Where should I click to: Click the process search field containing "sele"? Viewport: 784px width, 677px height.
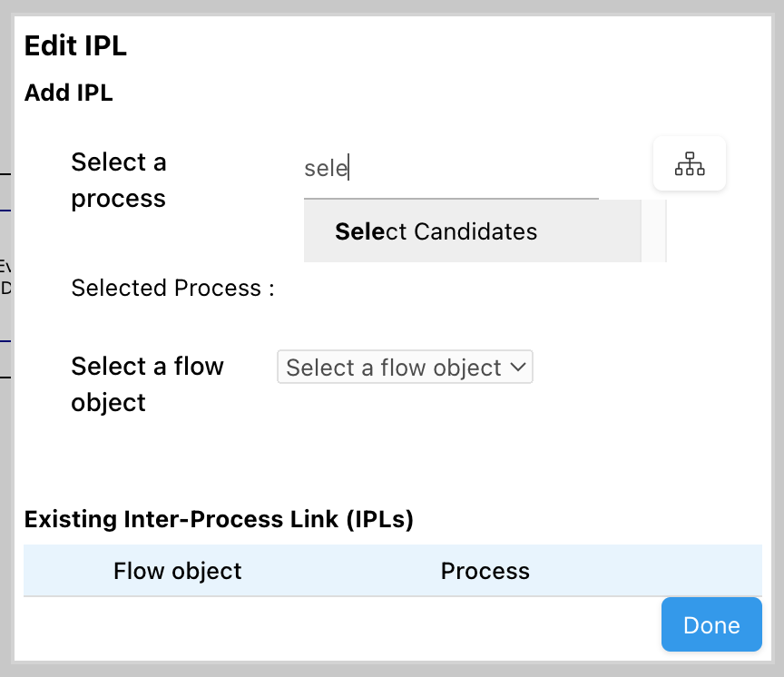(451, 169)
